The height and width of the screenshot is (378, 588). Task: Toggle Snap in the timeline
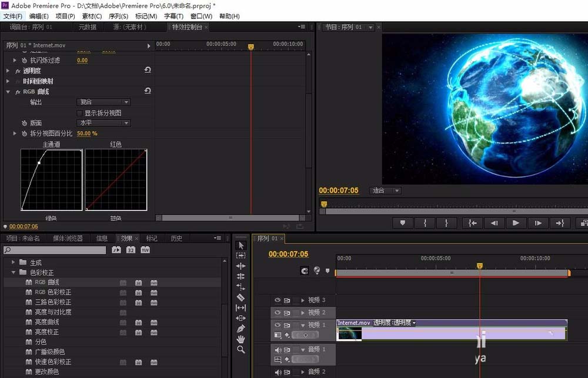(305, 271)
